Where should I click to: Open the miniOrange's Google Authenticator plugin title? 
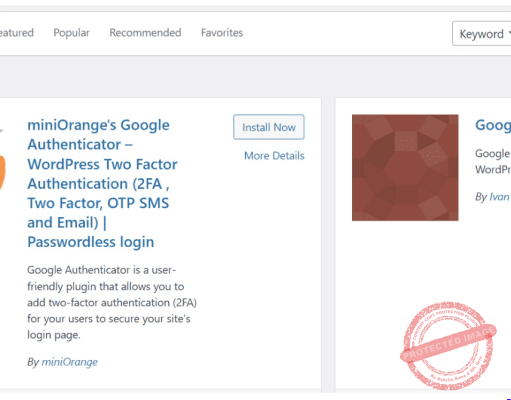[102, 183]
